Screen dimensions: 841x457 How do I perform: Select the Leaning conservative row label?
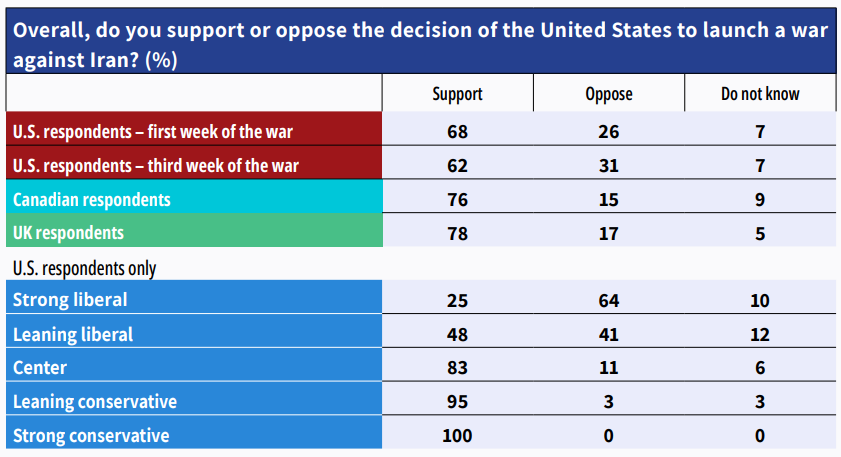tap(96, 402)
